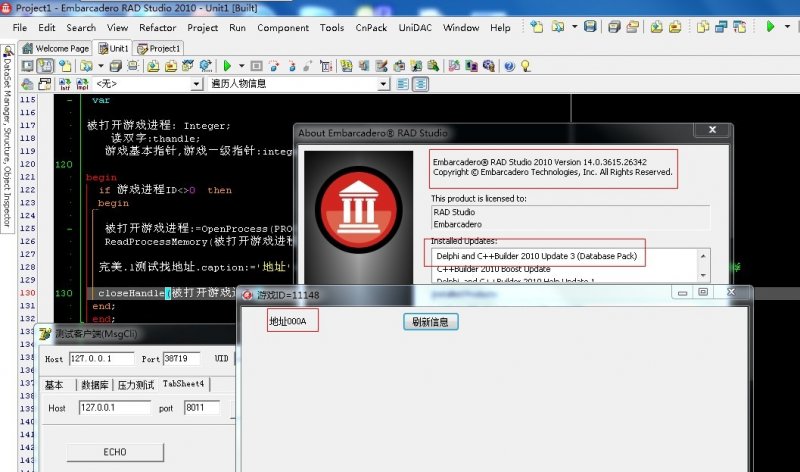
Task: Open the File menu
Action: tap(19, 28)
